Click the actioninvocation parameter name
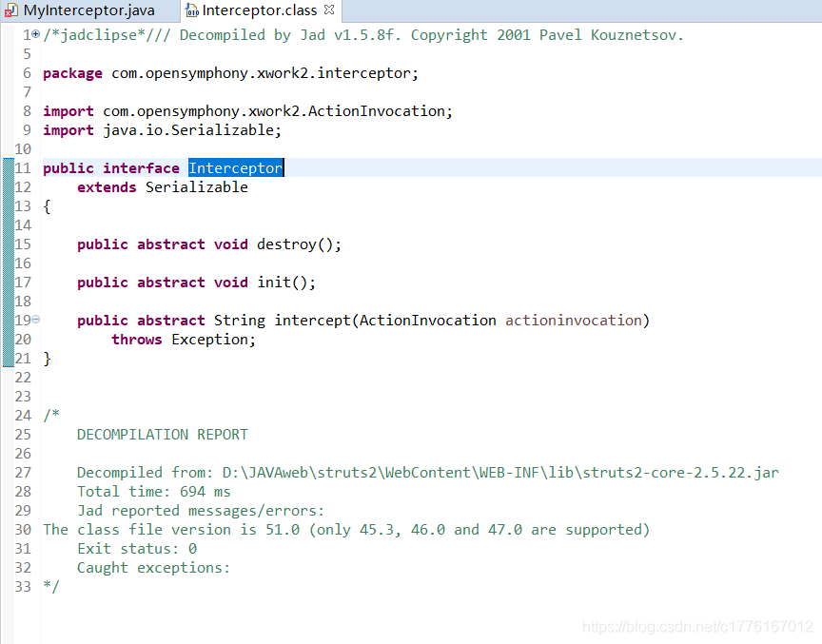The height and width of the screenshot is (644, 822). click(573, 321)
